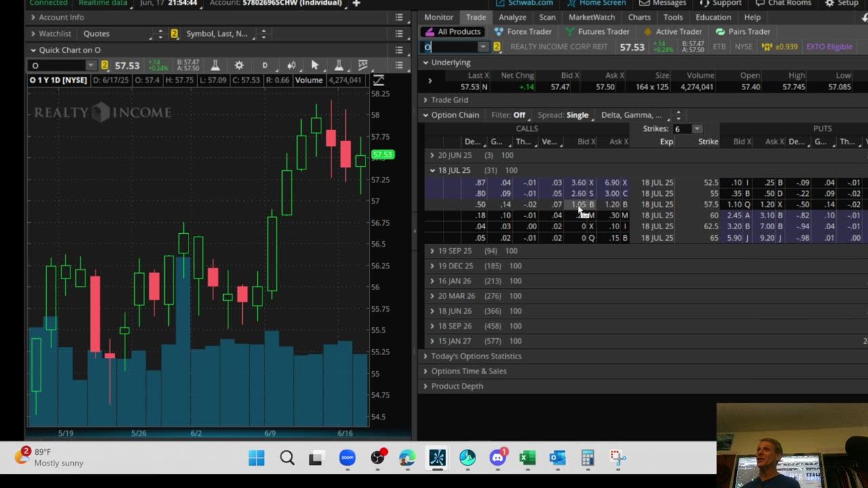Viewport: 868px width, 488px height.
Task: Expand the 16 JAN 26 expiration row
Action: tap(432, 281)
